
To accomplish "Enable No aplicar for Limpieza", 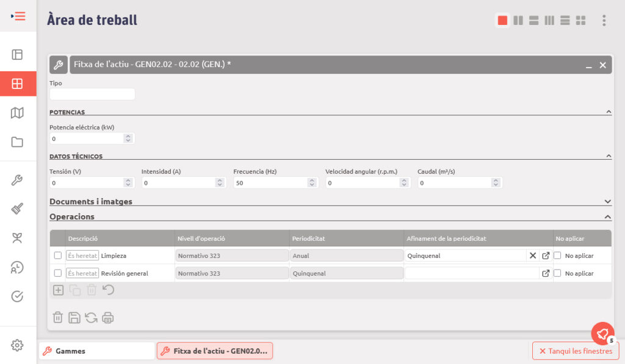I will click(557, 255).
